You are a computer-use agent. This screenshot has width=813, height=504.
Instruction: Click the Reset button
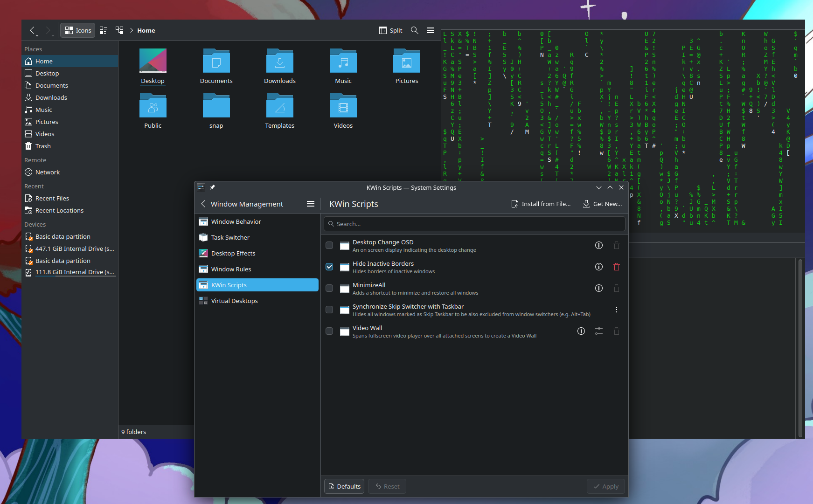click(x=387, y=486)
